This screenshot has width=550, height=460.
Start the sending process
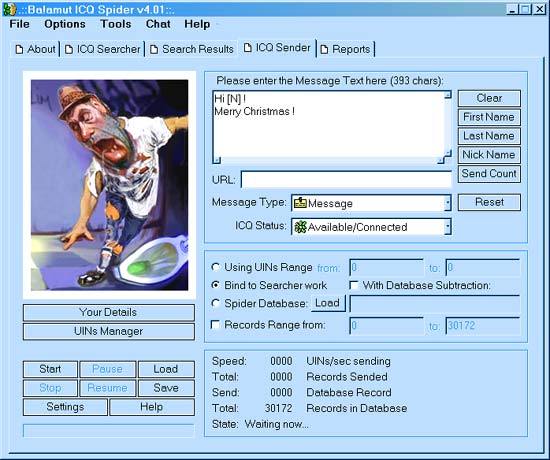click(50, 369)
